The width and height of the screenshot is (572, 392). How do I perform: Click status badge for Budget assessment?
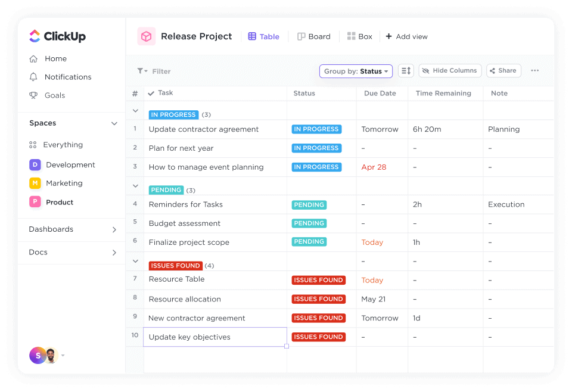(309, 223)
